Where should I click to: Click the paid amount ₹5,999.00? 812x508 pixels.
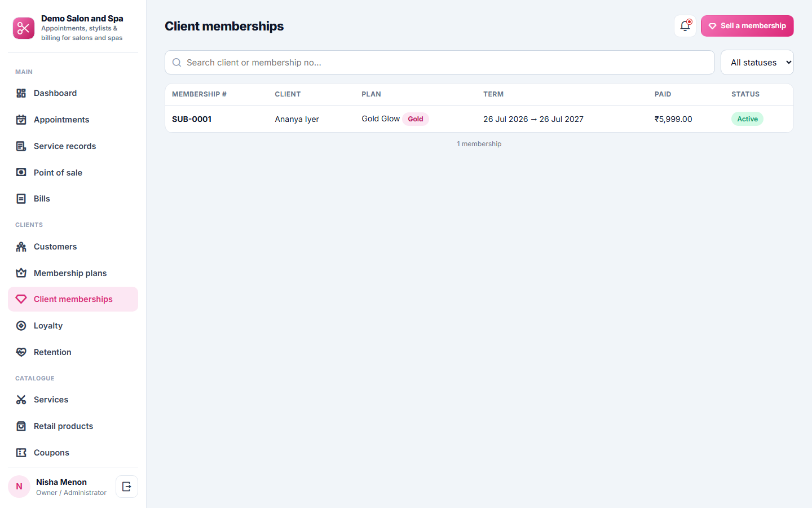pos(673,119)
